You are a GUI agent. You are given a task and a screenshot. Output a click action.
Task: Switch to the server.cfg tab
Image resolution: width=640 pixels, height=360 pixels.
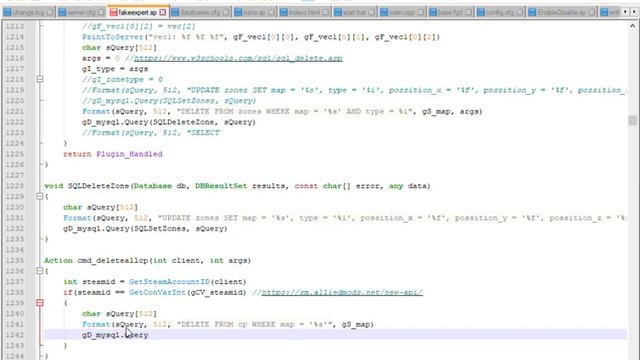pos(81,13)
